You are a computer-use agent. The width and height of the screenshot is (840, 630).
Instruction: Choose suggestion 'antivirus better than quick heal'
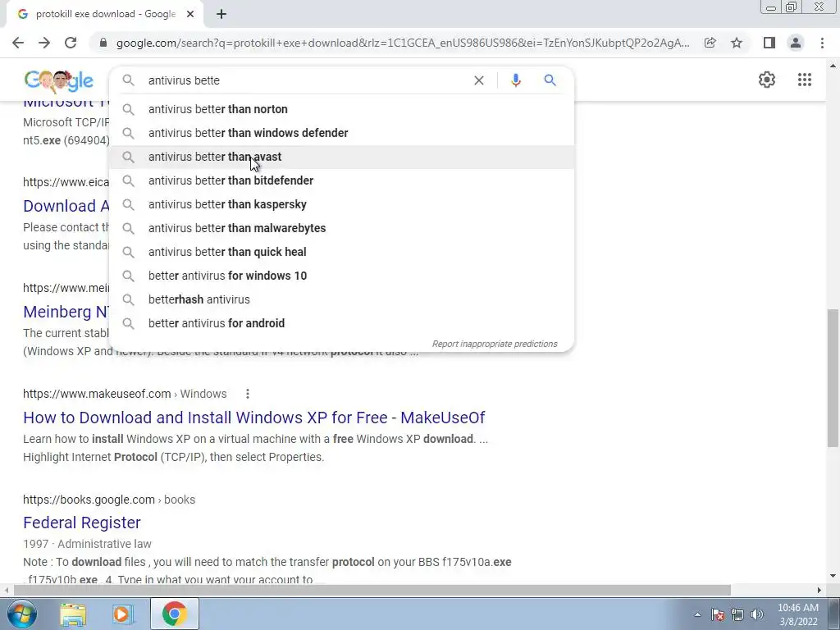341,252
